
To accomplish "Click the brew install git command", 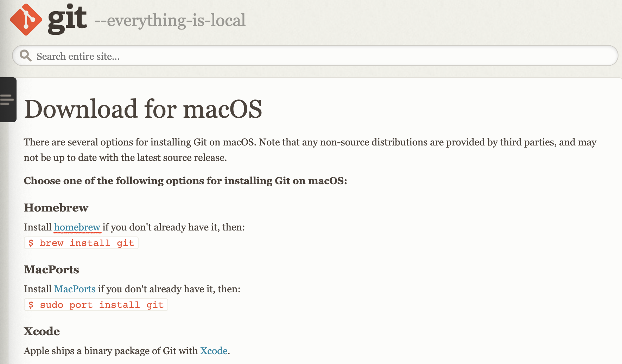I will [81, 243].
